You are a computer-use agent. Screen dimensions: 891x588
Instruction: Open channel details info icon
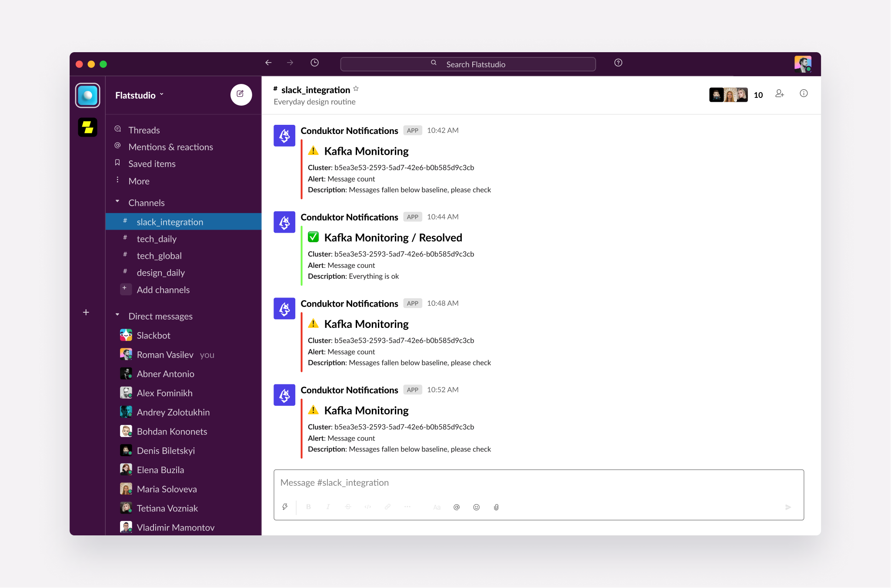tap(804, 94)
